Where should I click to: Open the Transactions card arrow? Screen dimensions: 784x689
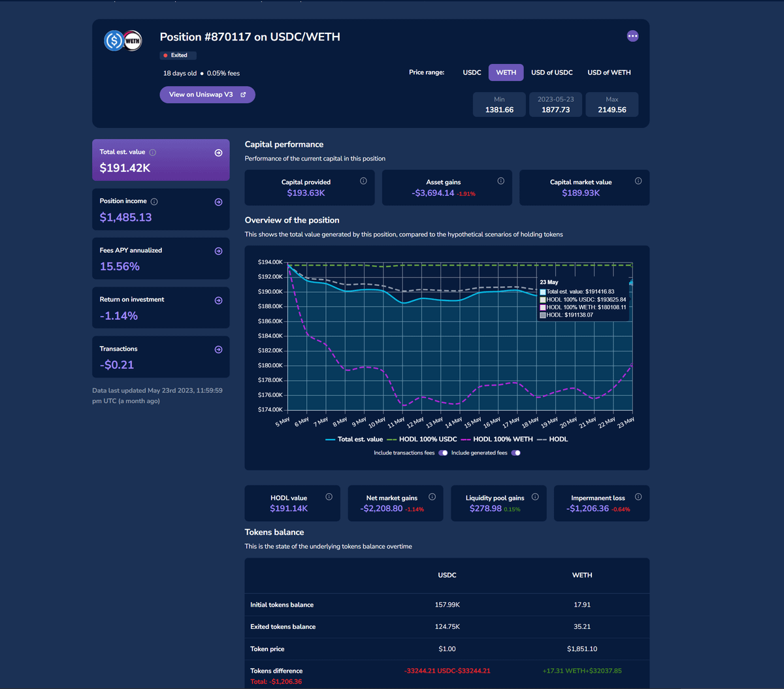pos(218,349)
